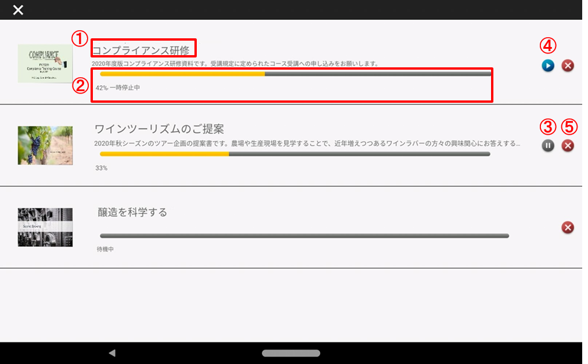Click the コンプライアンス研修 progress bar
The height and width of the screenshot is (364, 588).
pyautogui.click(x=295, y=74)
